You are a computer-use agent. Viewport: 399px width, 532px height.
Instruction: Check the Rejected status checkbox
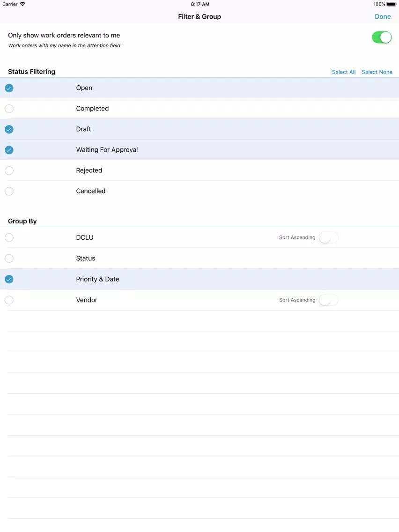[9, 170]
